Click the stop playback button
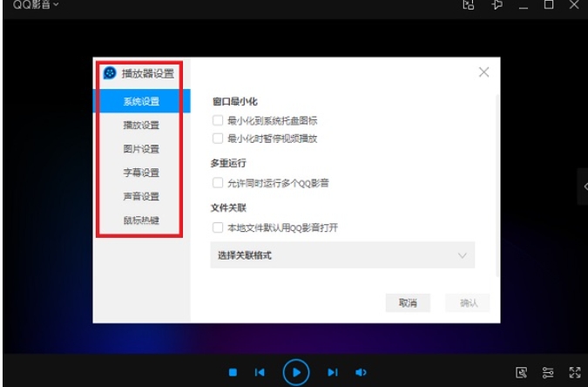Screen dimensions: 588x387 click(233, 372)
